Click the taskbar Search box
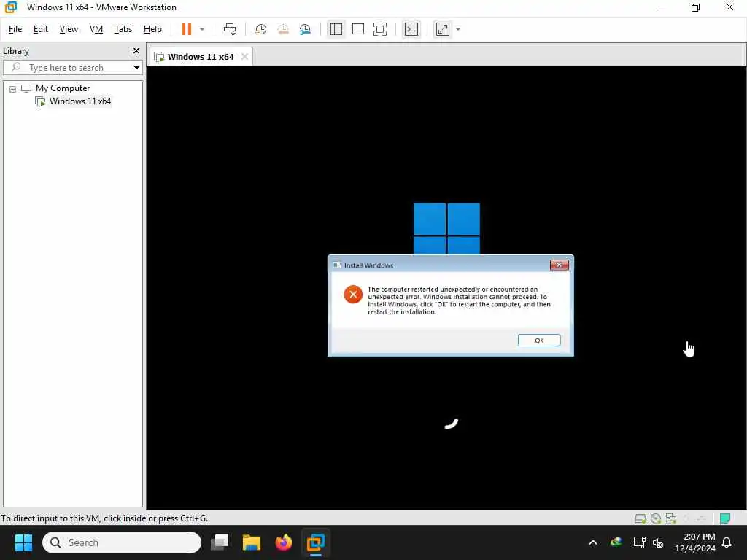Screen dimensions: 747x560 click(122, 542)
